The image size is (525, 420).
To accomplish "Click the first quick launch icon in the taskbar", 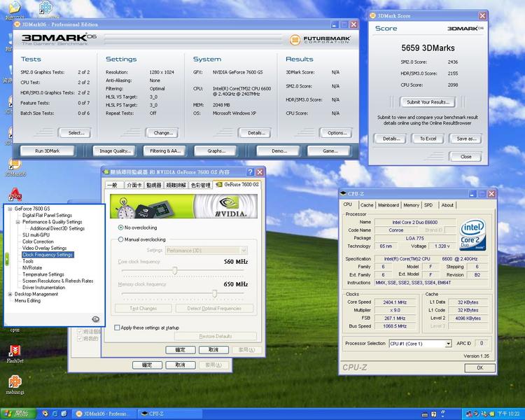I will [45, 414].
